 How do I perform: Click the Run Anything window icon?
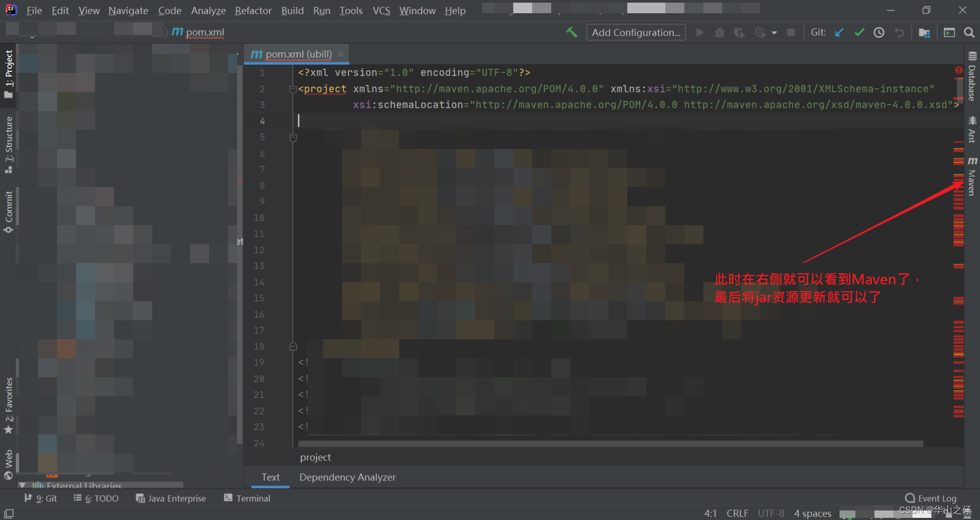(949, 33)
